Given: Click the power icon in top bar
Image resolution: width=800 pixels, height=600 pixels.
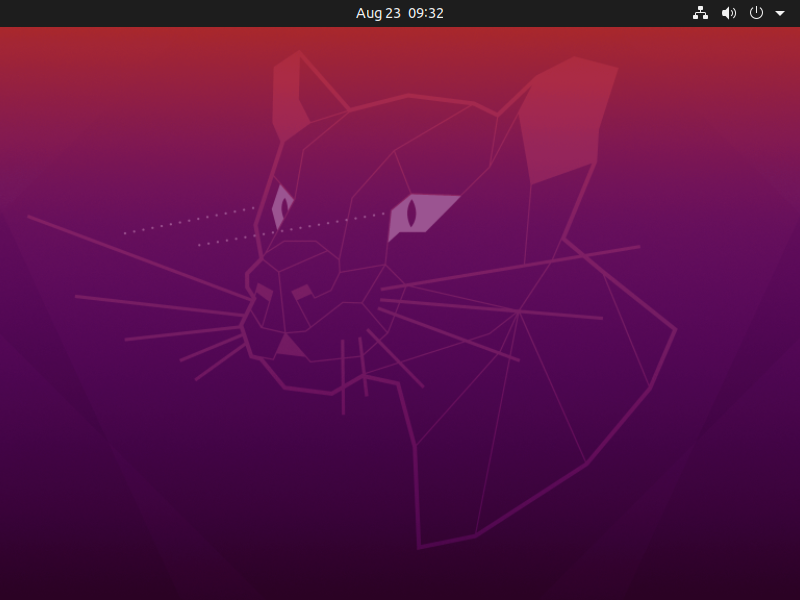Looking at the screenshot, I should [756, 13].
